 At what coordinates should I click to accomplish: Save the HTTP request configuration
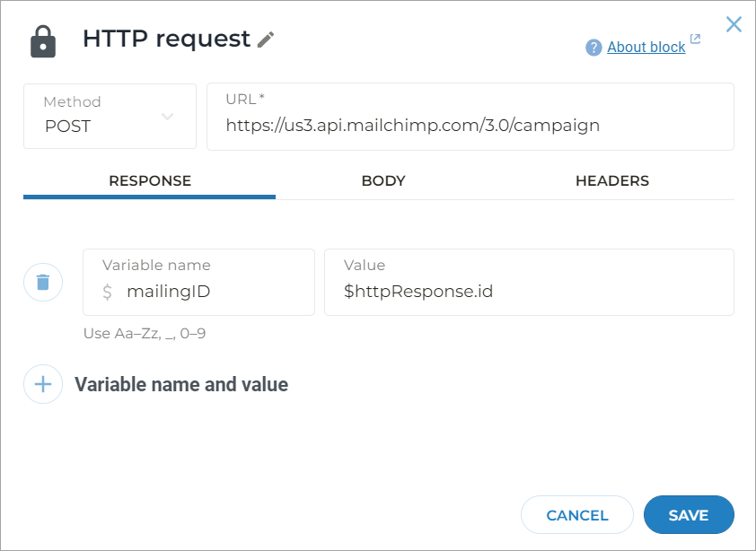[689, 514]
